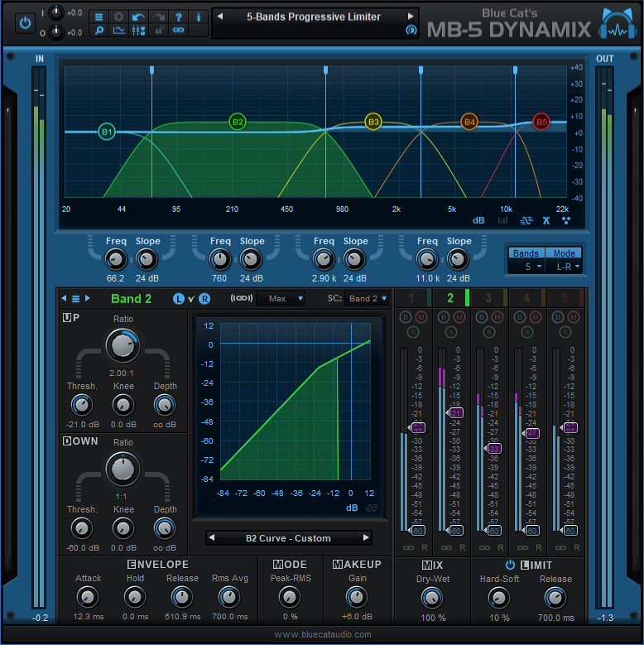This screenshot has height=645, width=644.
Task: Click the link icon under band 1 meter
Action: coord(408,547)
